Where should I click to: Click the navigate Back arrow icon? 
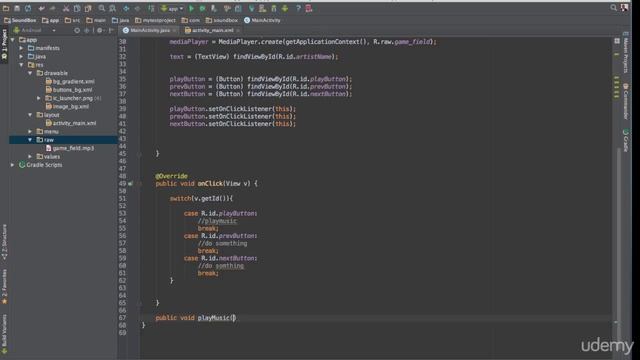(126, 8)
